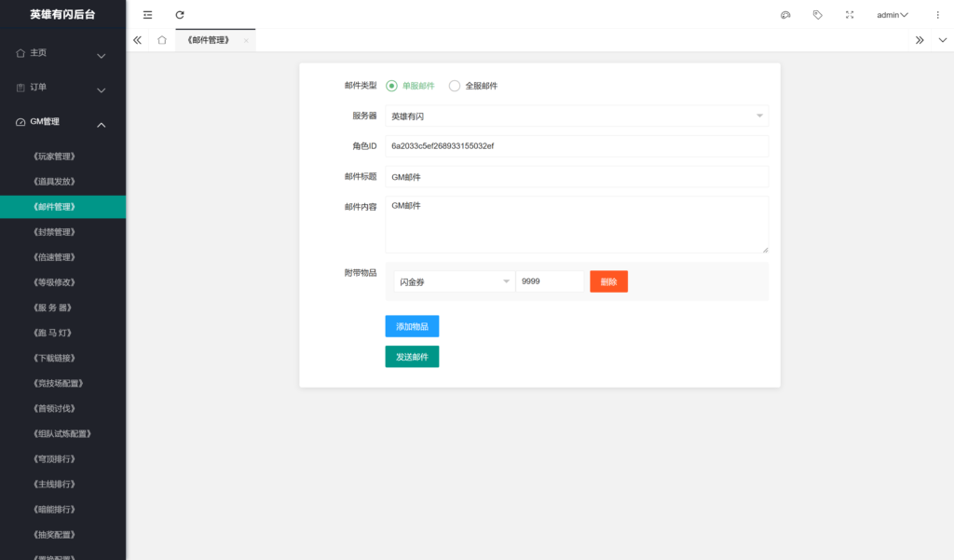954x560 pixels.
Task: Open 《首领讨伐》 in sidebar
Action: coord(63,408)
